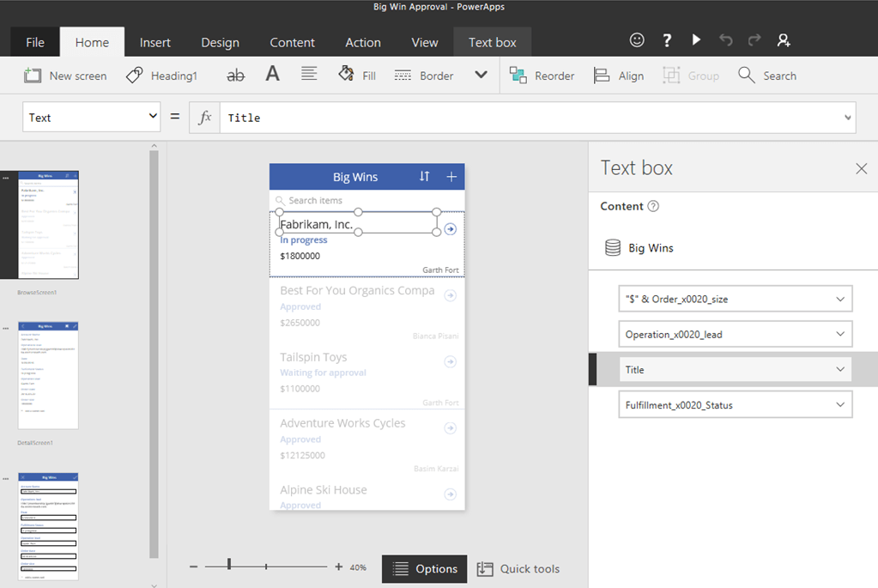Viewport: 878px width, 588px height.
Task: Click the zoom slider handle
Action: click(229, 565)
